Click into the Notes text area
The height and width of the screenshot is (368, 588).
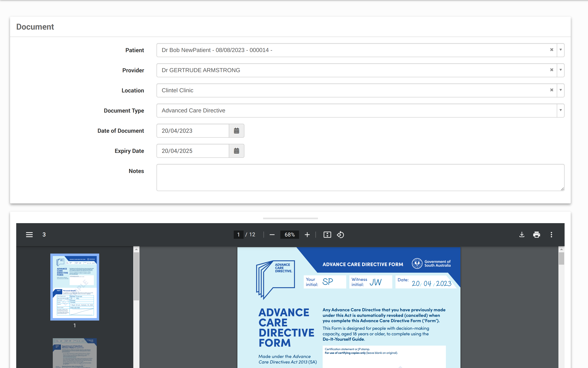tap(360, 178)
